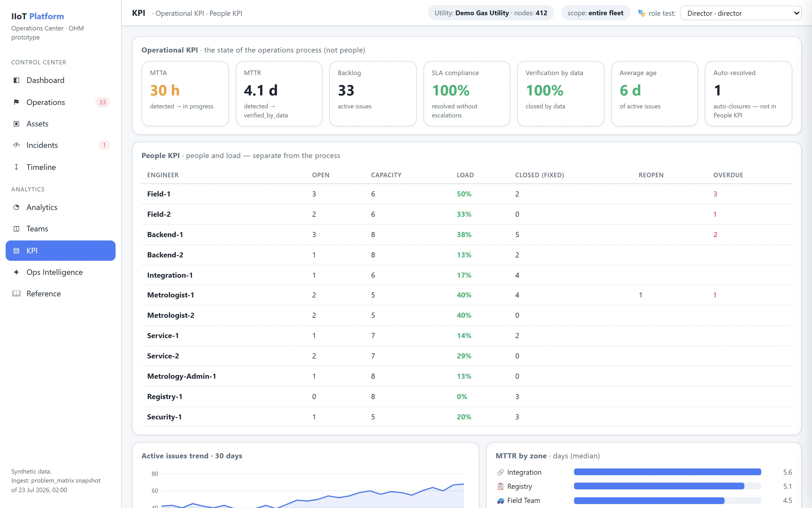This screenshot has width=812, height=508.
Task: Open the MTTR 4.1 d card
Action: point(279,94)
